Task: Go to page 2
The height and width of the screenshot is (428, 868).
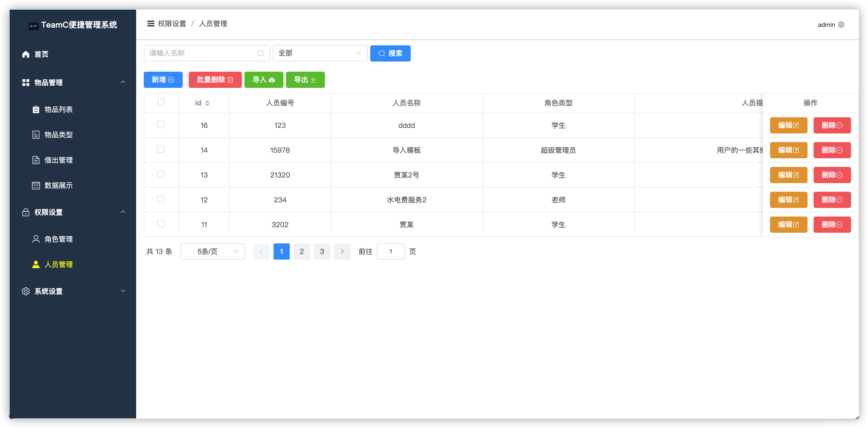Action: click(302, 251)
